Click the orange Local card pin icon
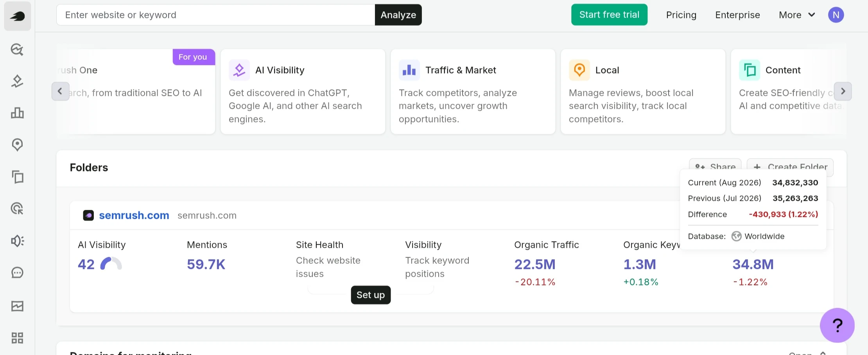 (579, 70)
